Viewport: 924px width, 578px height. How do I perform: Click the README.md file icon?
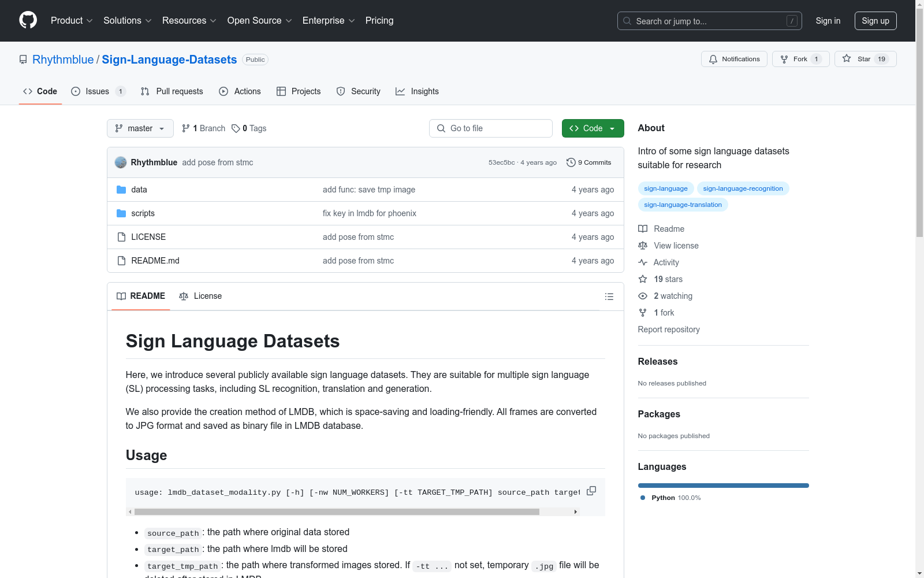coord(121,261)
